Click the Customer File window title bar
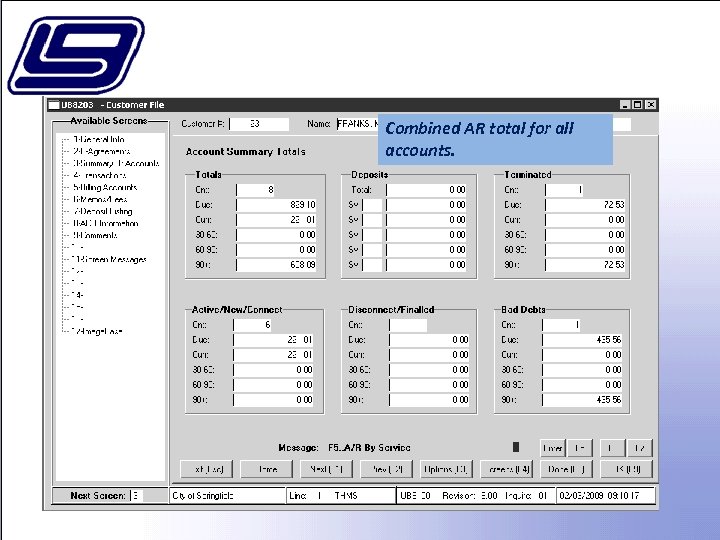The width and height of the screenshot is (720, 540). [x=353, y=105]
